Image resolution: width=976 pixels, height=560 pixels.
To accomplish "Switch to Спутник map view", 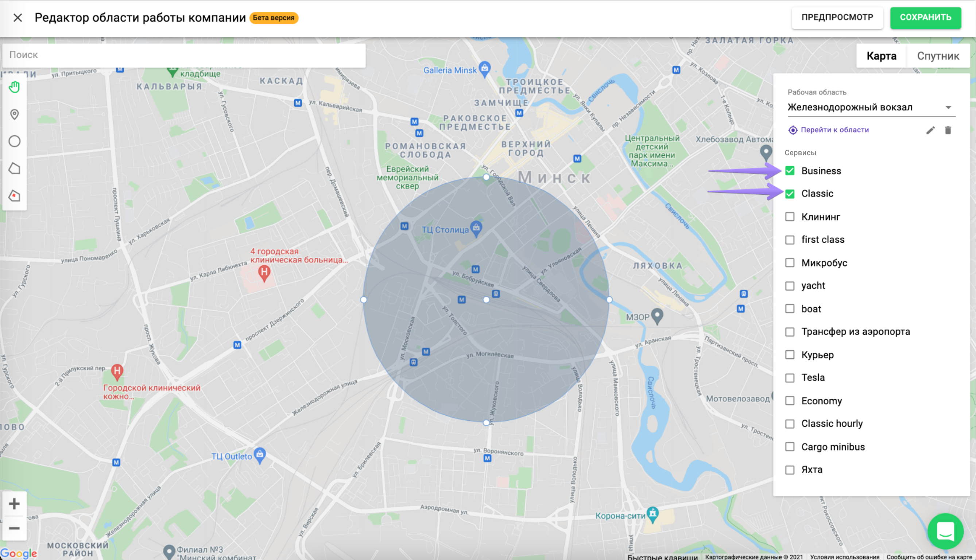I will point(938,56).
